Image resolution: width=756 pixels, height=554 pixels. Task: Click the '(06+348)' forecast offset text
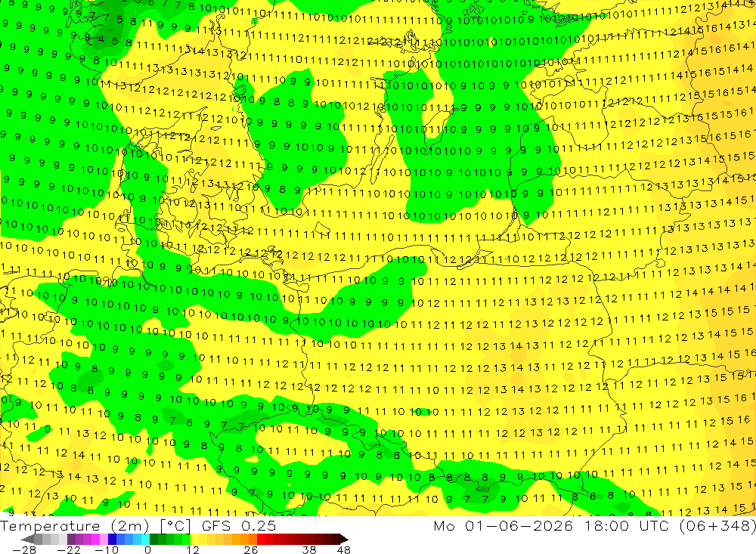[x=717, y=525]
